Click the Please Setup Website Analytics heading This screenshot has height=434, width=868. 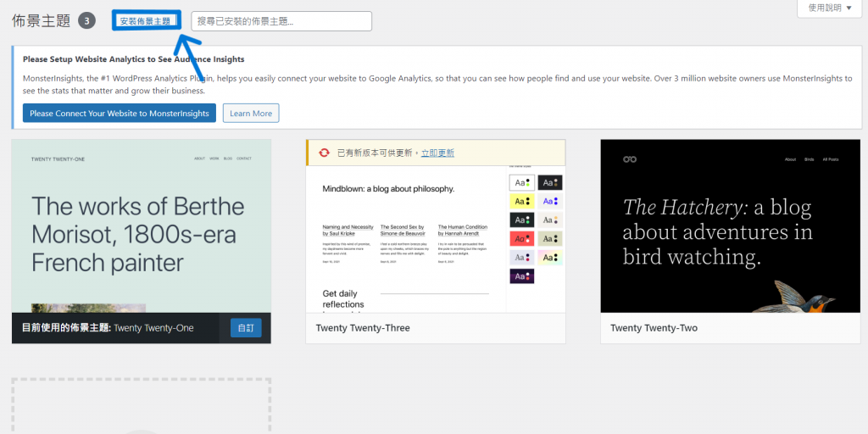133,58
